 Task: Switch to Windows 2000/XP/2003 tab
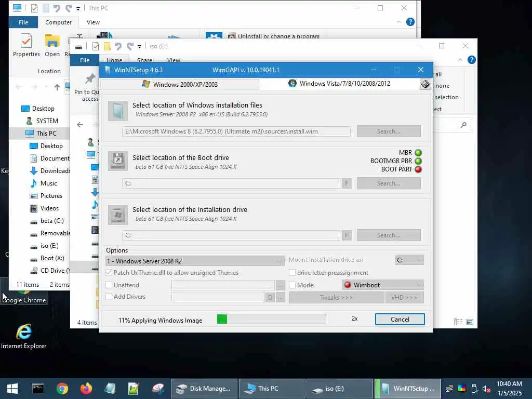tap(180, 84)
